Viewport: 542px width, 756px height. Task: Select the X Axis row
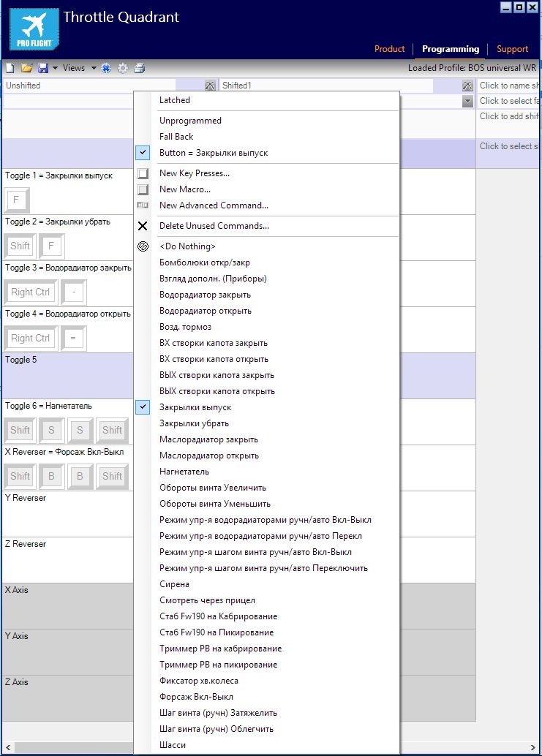(67, 606)
